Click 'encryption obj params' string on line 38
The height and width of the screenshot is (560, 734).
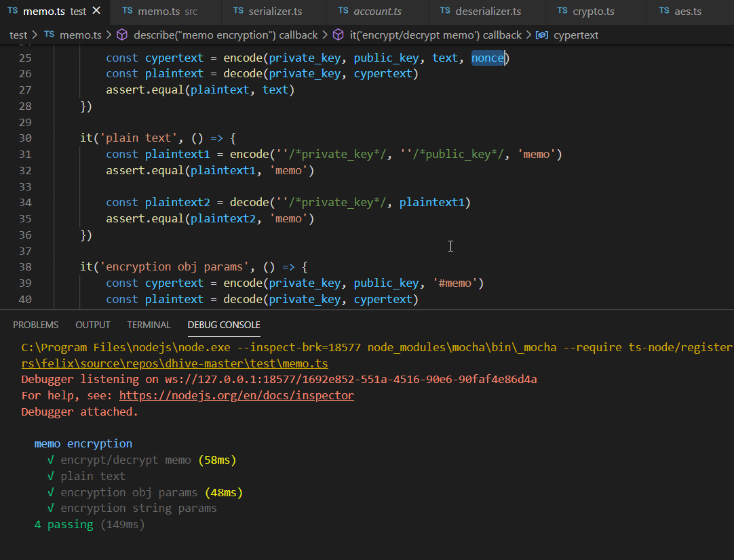point(174,266)
